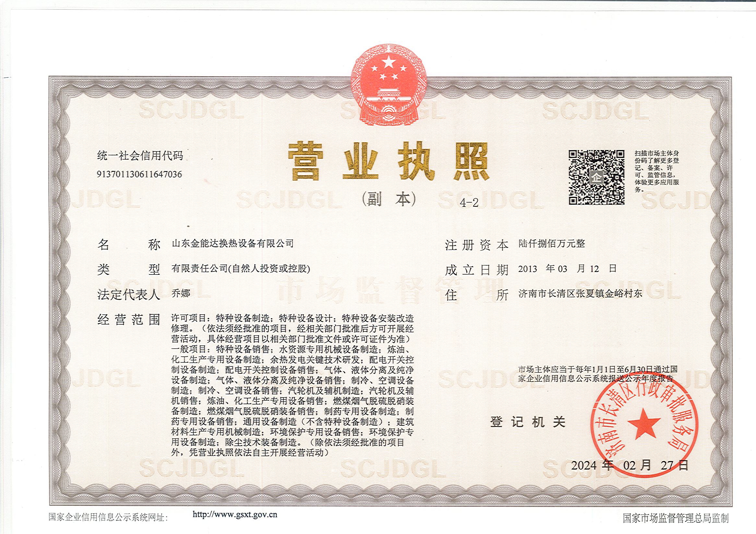Image resolution: width=756 pixels, height=534 pixels.
Task: Click the copy number 4-2
Action: click(469, 203)
